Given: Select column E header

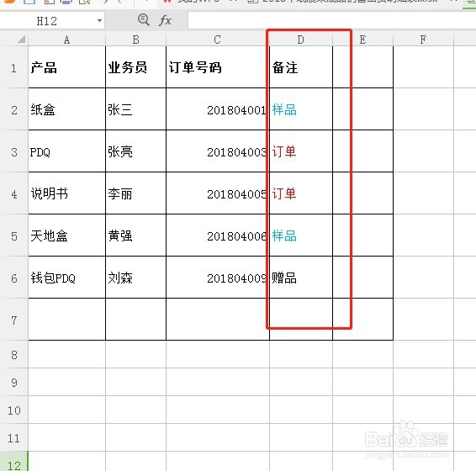Looking at the screenshot, I should (362, 40).
